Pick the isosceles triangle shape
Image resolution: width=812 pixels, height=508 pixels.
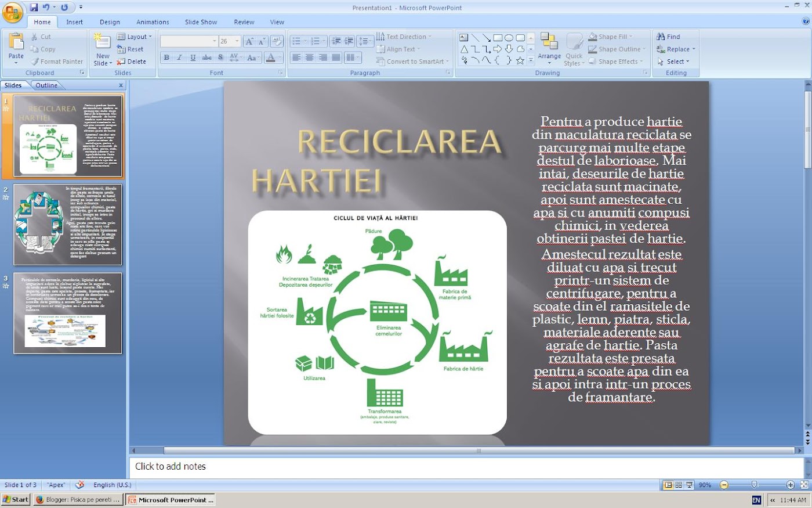(464, 49)
